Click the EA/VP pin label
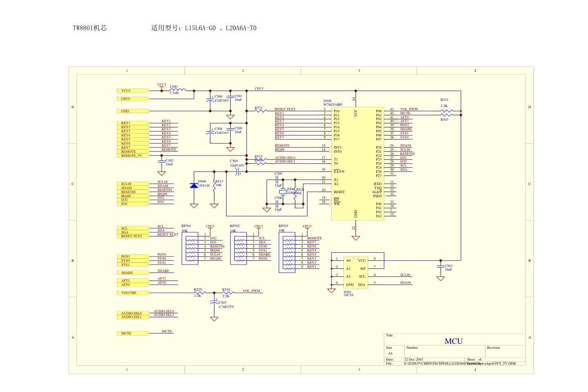588x392 pixels. point(339,171)
